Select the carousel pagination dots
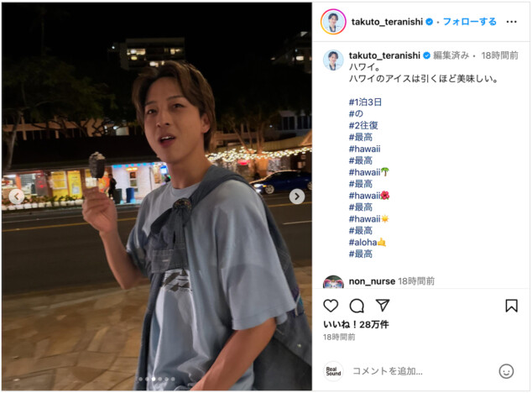 (x=156, y=379)
